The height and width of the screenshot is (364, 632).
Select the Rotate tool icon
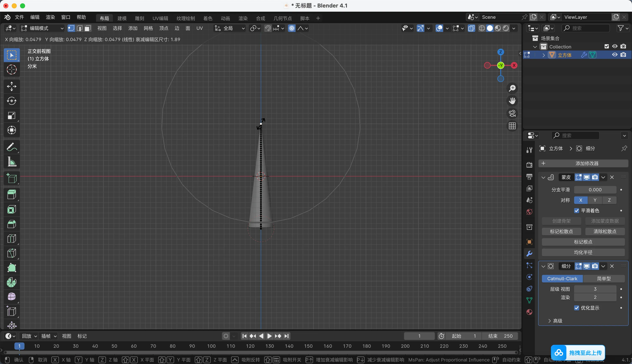point(11,101)
